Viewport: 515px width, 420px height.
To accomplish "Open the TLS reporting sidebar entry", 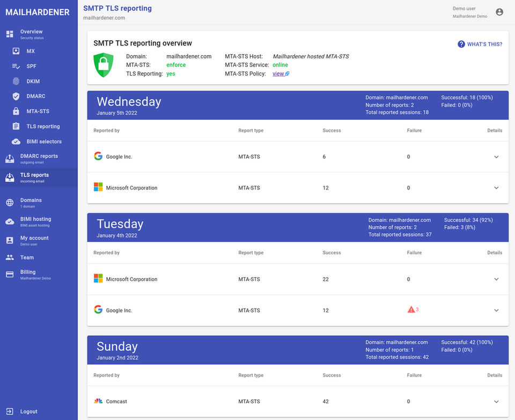I will click(x=39, y=127).
